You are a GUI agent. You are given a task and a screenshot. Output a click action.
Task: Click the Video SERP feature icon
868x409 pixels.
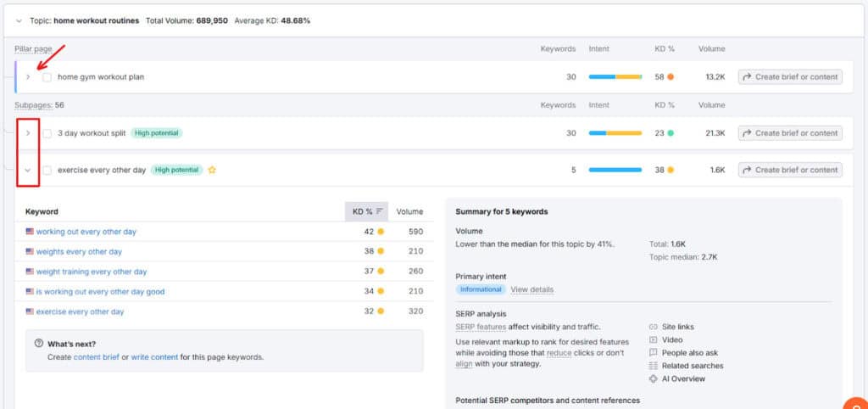[x=654, y=339]
